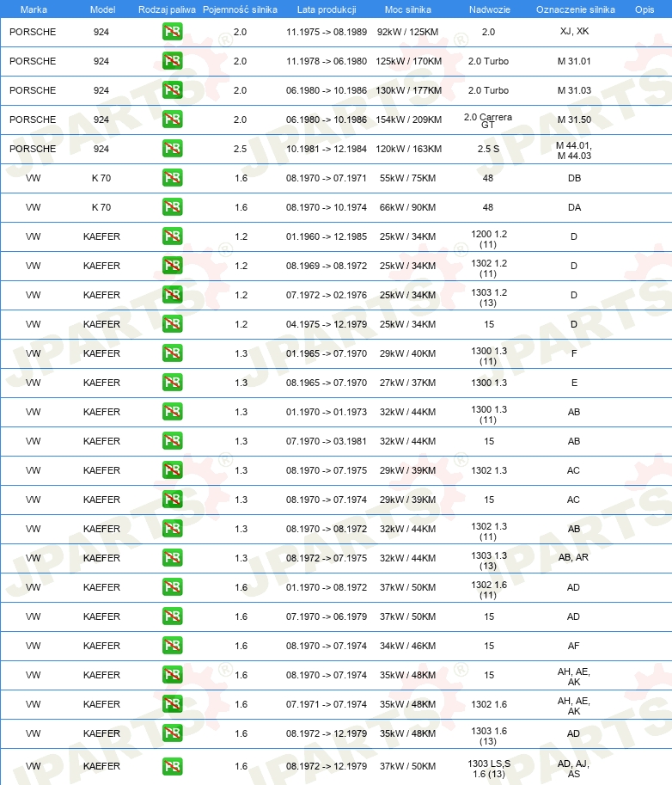
Task: Click the fuel icon in the 07.1970 -> 06.1979 row
Action: click(x=172, y=616)
